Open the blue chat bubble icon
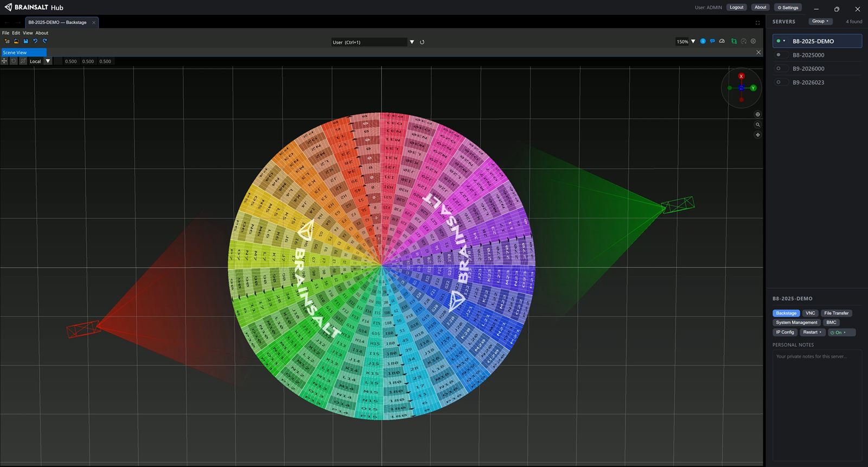The width and height of the screenshot is (868, 467). click(712, 41)
